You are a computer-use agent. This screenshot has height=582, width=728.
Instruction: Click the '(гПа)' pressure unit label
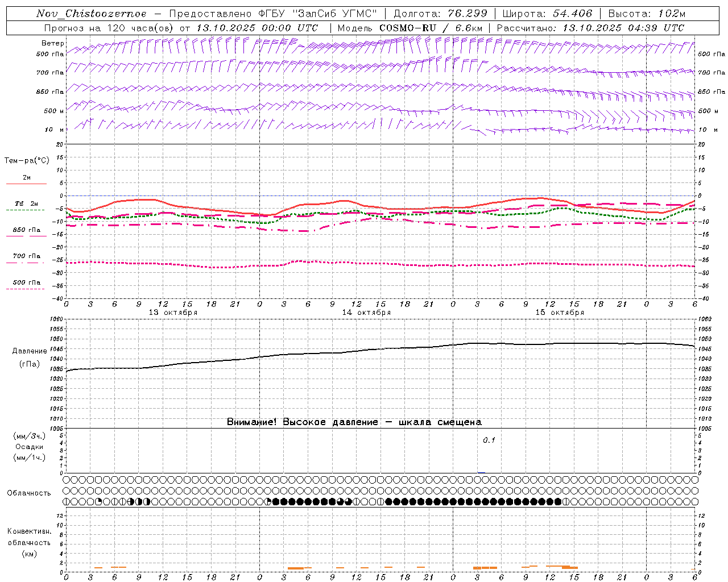[x=28, y=364]
